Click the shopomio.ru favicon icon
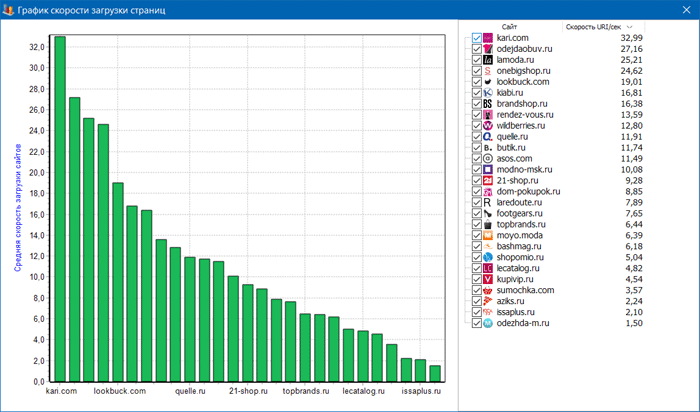Screen dimensions: 700x412 click(x=488, y=257)
